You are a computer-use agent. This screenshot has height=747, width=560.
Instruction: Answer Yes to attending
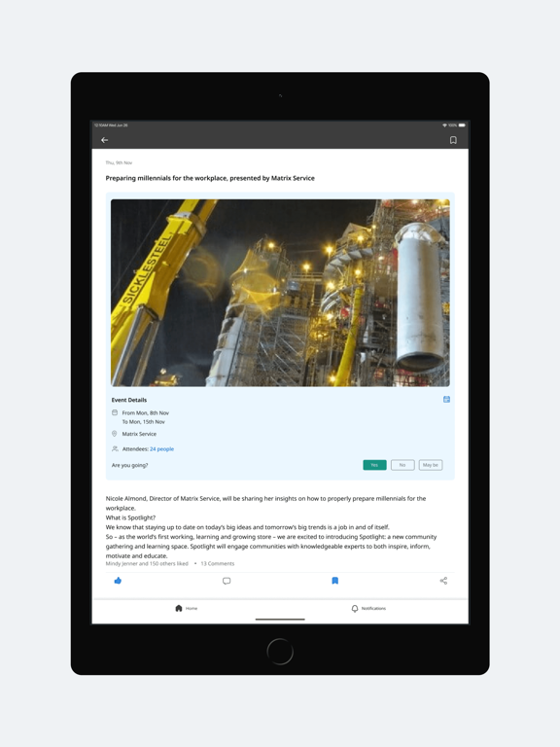[x=374, y=465]
